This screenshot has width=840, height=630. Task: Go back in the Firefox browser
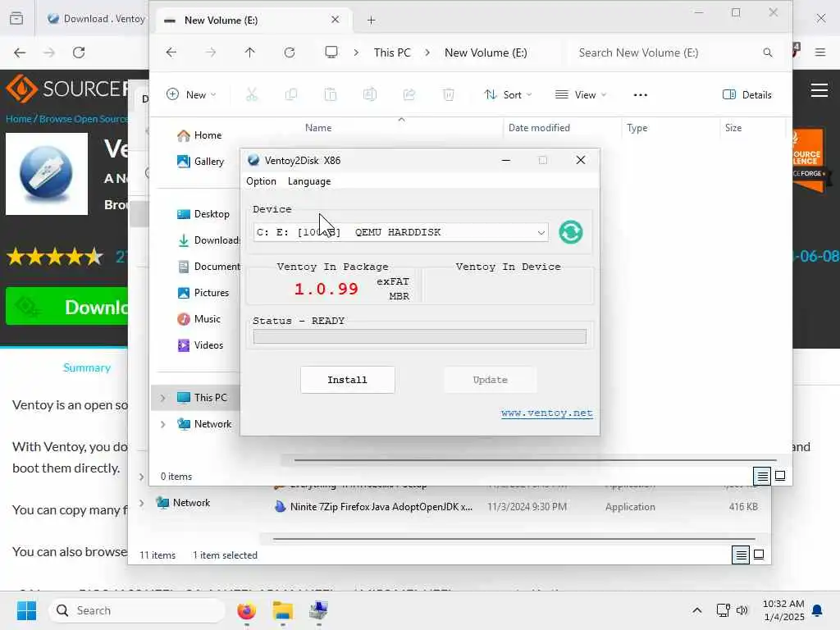click(20, 52)
